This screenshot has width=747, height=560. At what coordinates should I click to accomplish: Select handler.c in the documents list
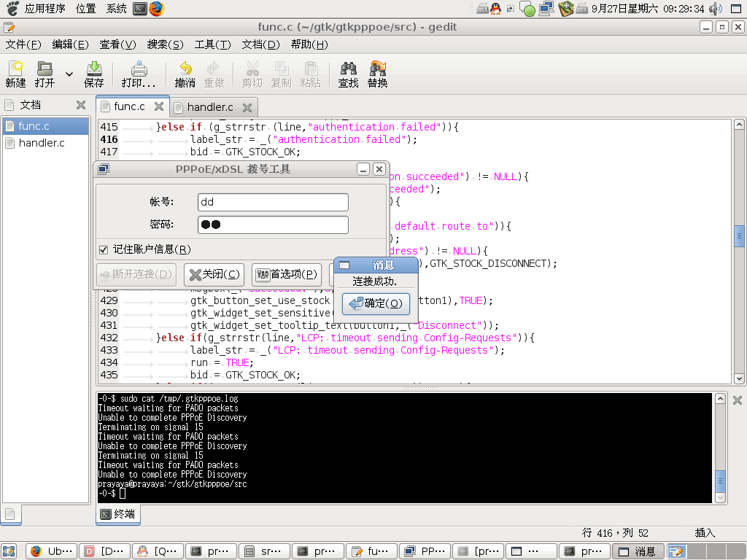click(x=46, y=143)
